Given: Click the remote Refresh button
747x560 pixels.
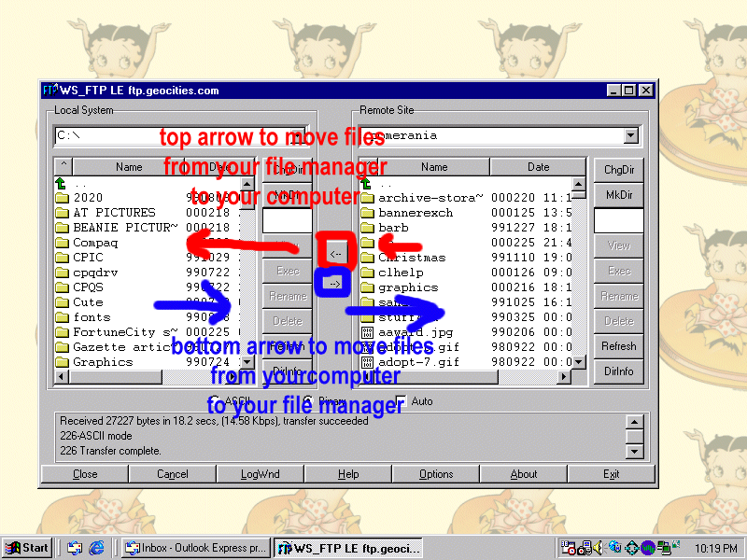Looking at the screenshot, I should pos(618,346).
